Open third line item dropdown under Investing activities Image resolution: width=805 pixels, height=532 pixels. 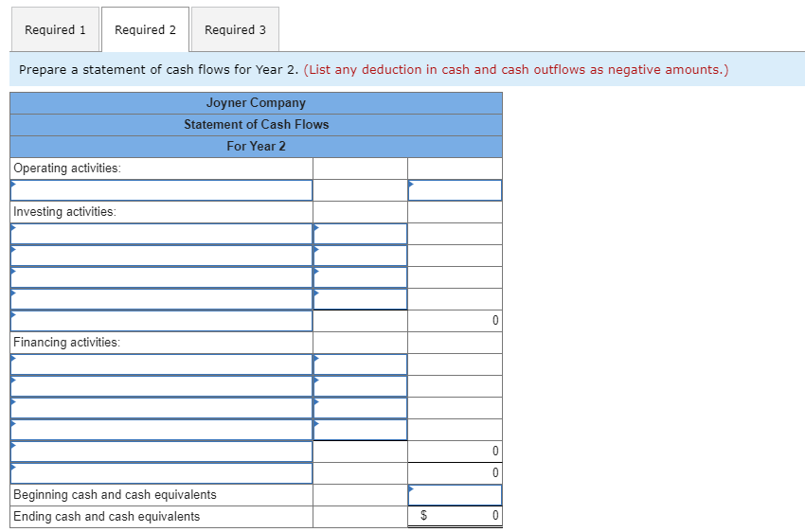161,277
